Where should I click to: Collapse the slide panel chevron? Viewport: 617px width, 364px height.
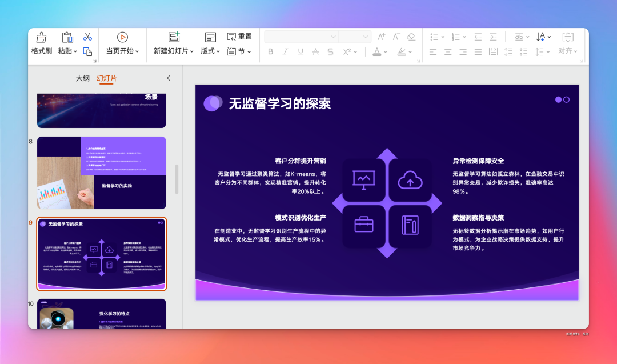[169, 78]
